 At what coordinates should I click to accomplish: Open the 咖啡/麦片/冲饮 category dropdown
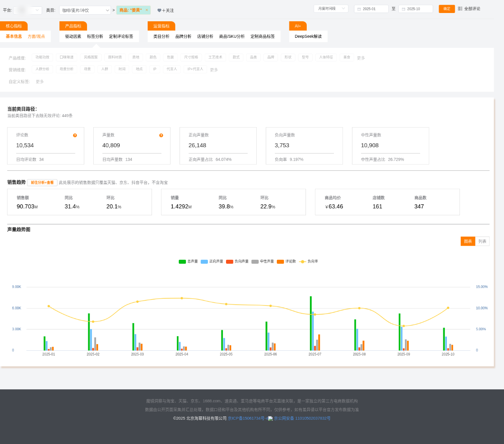[x=85, y=10]
